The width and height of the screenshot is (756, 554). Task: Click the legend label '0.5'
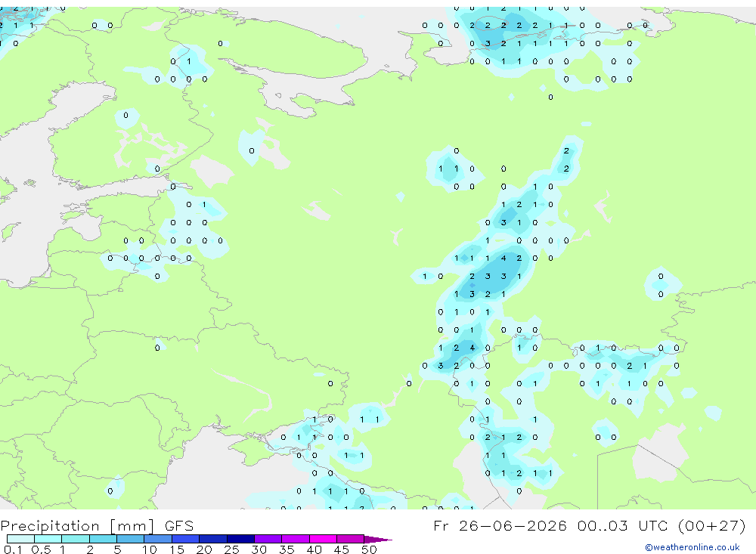(x=41, y=549)
